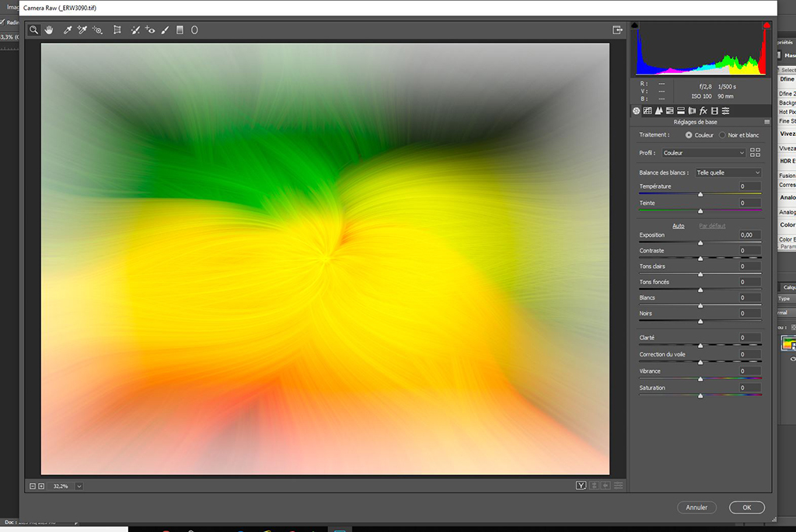
Task: Select Couleur treatment radio button
Action: (689, 135)
